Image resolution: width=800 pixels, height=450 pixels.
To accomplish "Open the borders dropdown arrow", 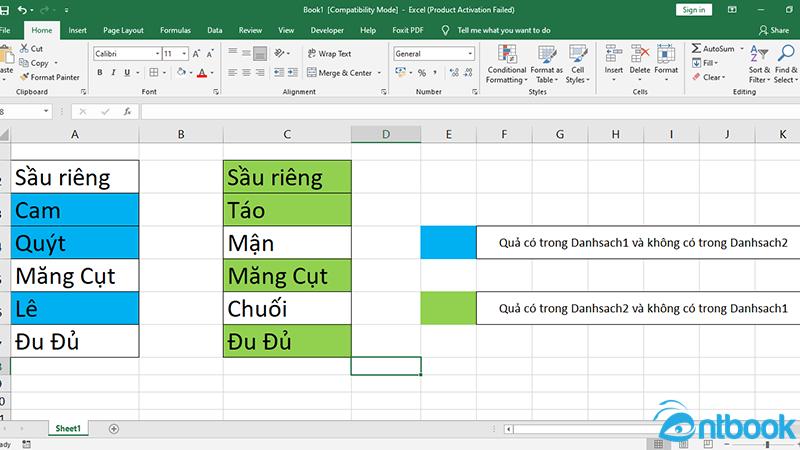I will 164,72.
